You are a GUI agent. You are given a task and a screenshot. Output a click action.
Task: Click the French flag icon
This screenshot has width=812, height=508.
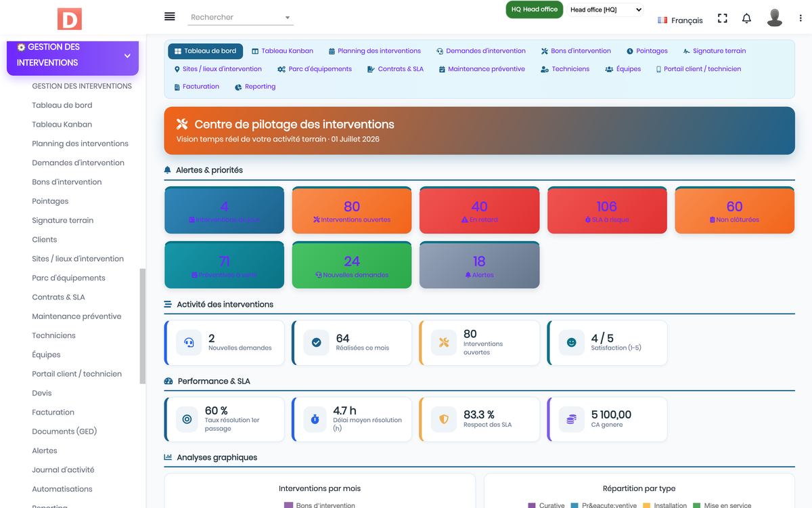click(662, 20)
